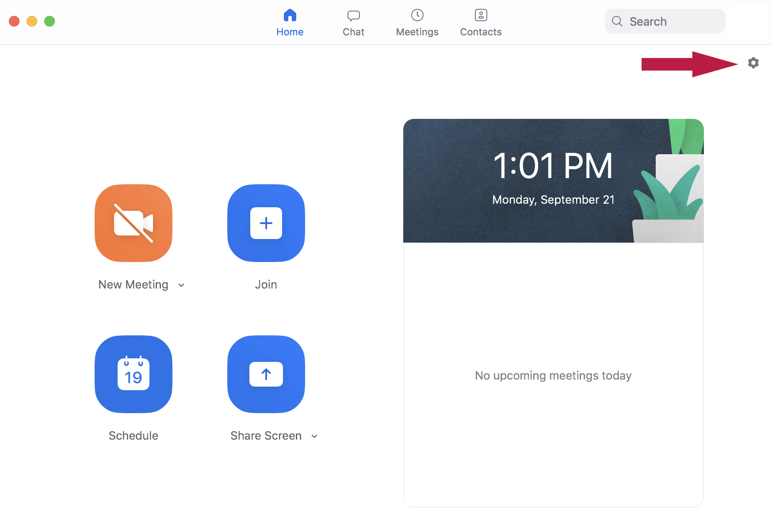772x532 pixels.
Task: Click the "Schedule" text label
Action: pyautogui.click(x=134, y=436)
